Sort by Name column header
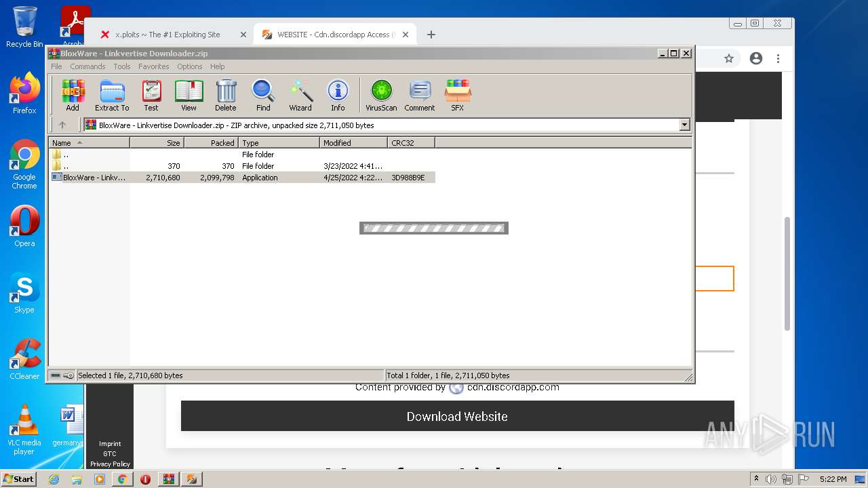The image size is (868, 488). click(x=90, y=143)
